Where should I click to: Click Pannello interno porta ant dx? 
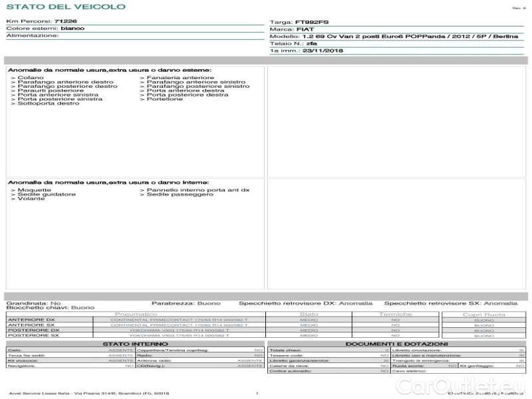[x=194, y=190]
